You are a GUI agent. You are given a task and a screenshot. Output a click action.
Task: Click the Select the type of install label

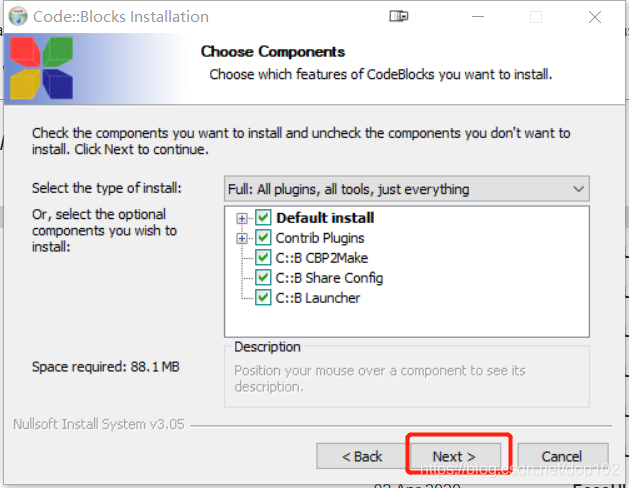coord(107,188)
